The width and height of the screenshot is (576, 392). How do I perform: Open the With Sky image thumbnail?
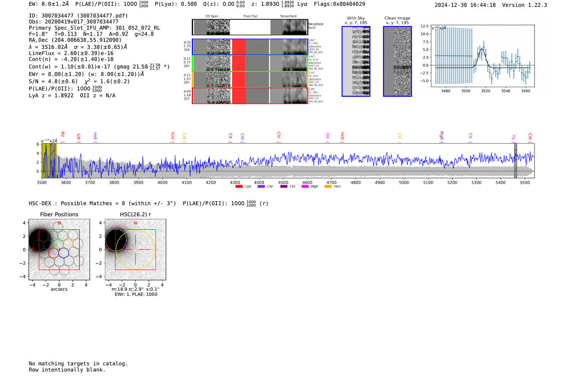tap(356, 61)
